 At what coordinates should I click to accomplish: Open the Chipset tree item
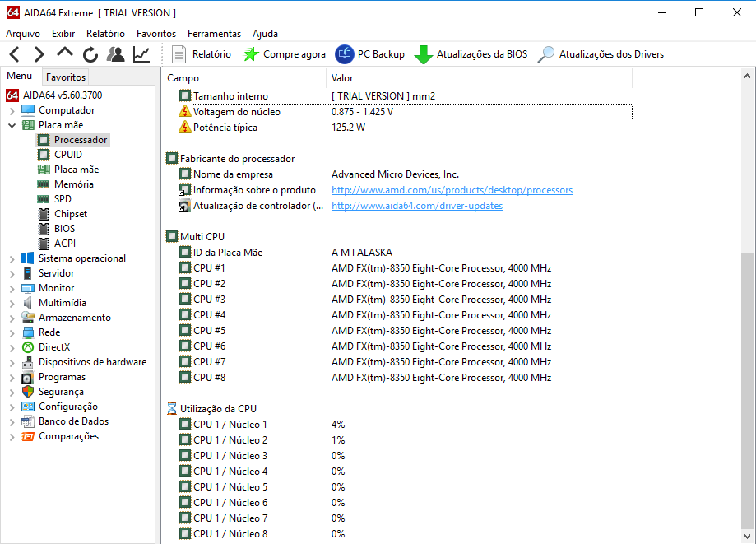71,214
